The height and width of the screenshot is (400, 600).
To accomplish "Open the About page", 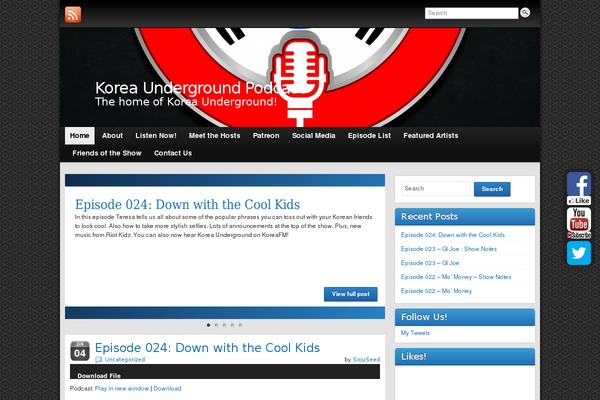I will (112, 136).
